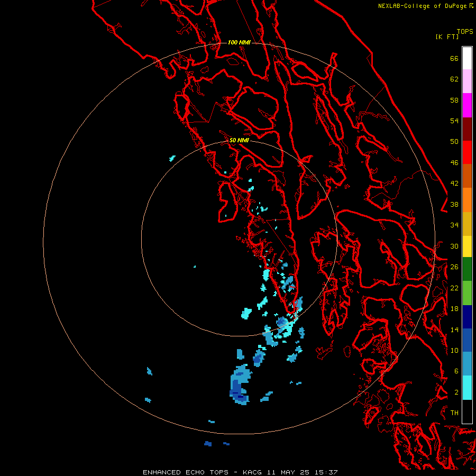Click the legend value 10
476x476 pixels.
pos(454,350)
